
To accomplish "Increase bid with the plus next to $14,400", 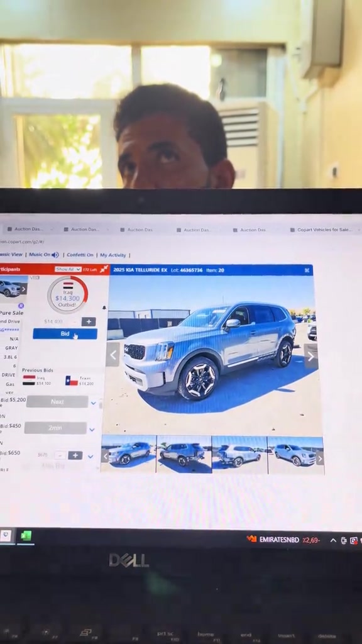I will point(89,321).
